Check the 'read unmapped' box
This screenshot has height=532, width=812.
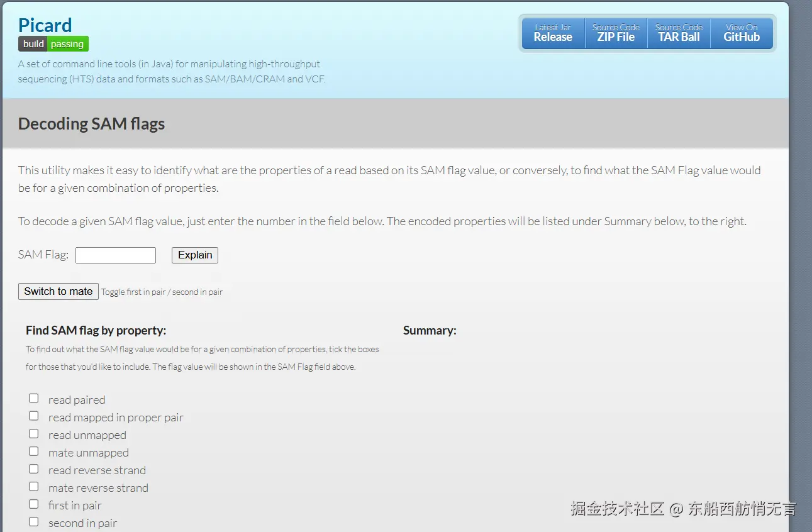[34, 433]
